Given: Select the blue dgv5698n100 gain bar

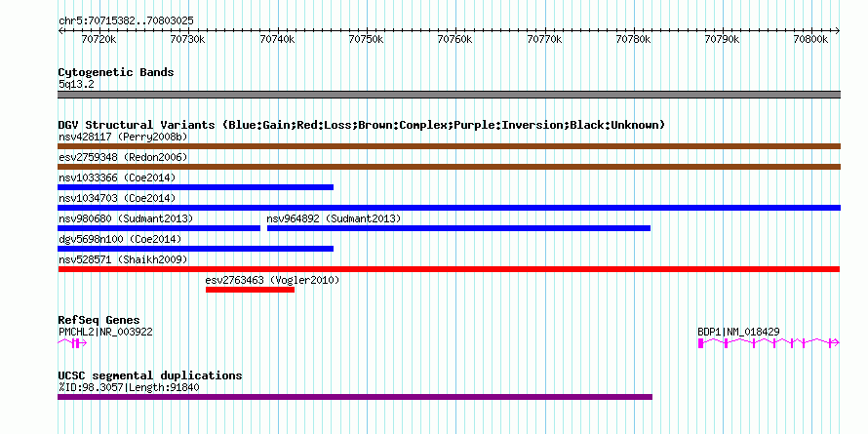Looking at the screenshot, I should click(x=195, y=249).
